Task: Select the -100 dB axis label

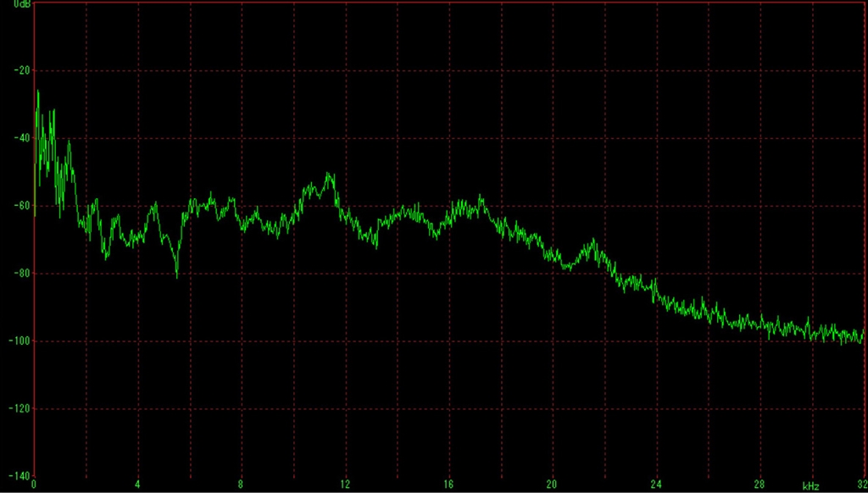Action: click(19, 341)
